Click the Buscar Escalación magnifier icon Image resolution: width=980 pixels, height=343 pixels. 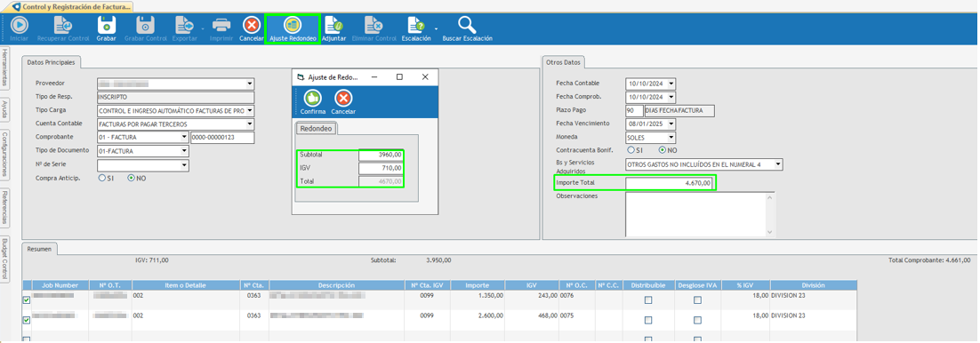467,25
